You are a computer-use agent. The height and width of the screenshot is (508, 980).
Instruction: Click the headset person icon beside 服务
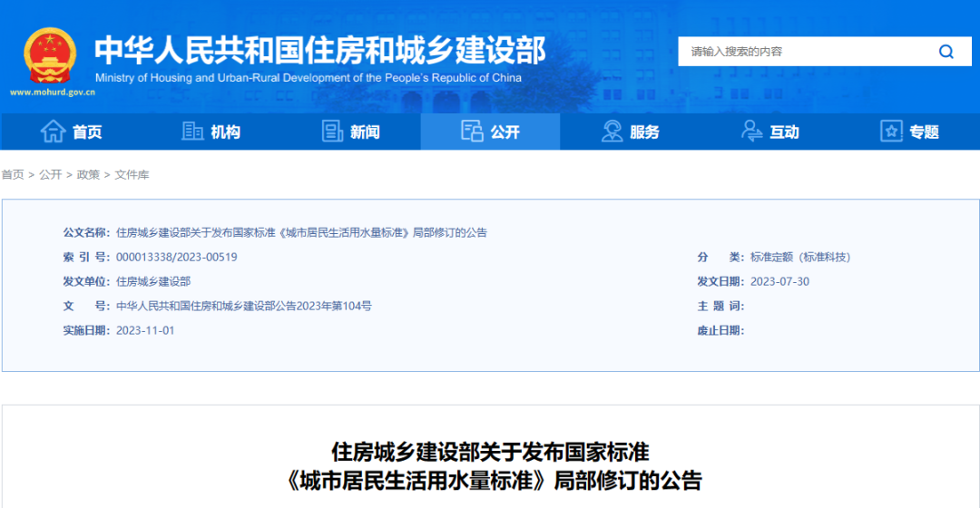612,132
